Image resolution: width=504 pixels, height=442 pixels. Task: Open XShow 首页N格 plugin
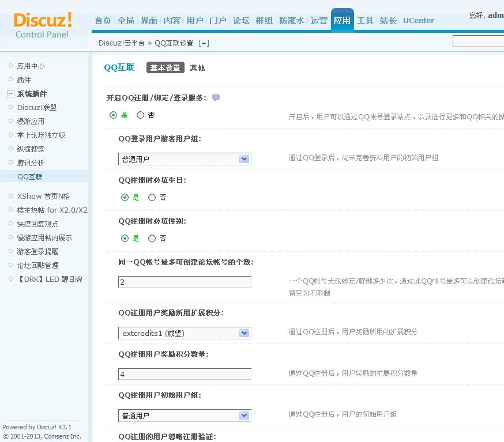(43, 196)
